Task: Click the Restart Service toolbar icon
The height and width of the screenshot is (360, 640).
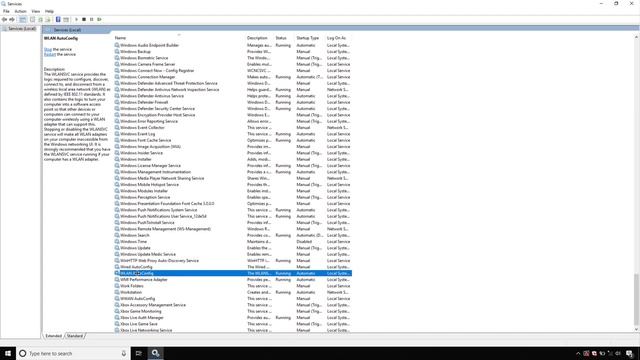Action: click(x=99, y=20)
